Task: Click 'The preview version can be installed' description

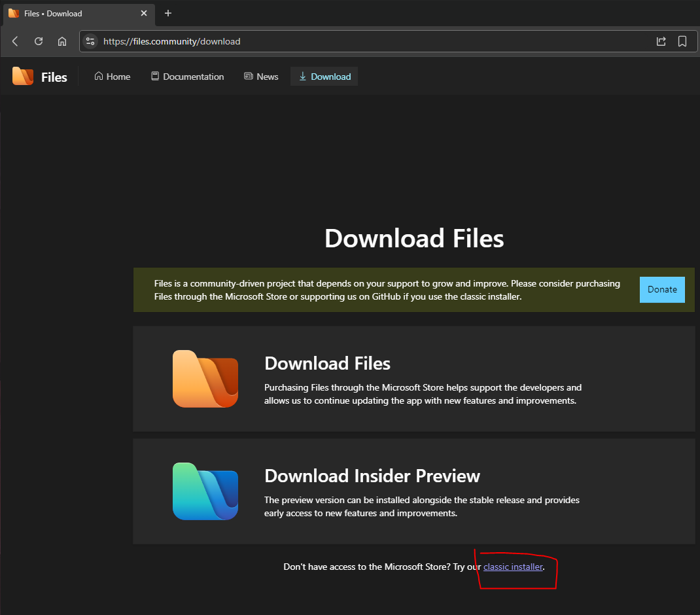Action: tap(422, 506)
